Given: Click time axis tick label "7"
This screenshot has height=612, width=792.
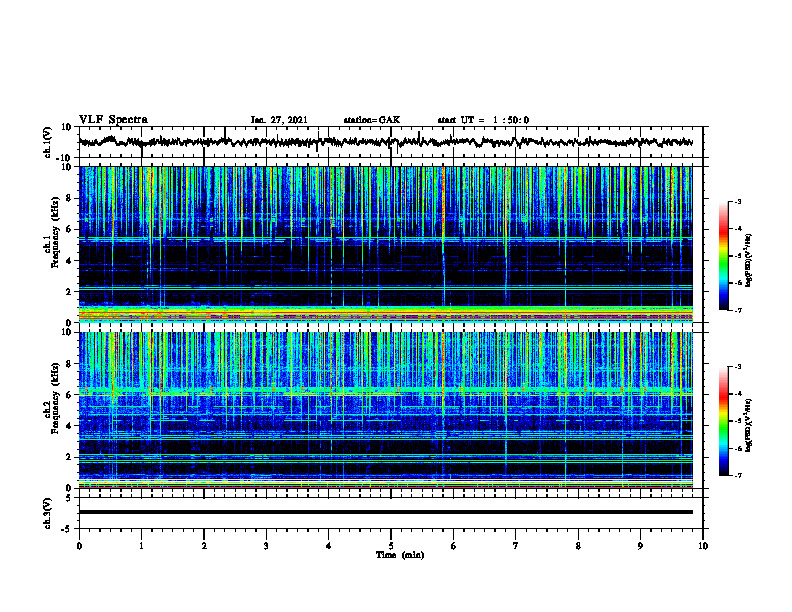Looking at the screenshot, I should [x=516, y=546].
